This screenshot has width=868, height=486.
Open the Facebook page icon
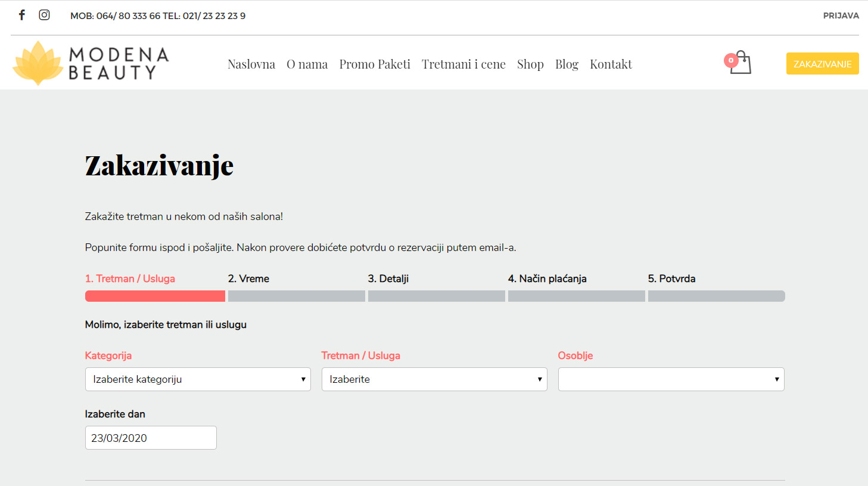click(x=22, y=15)
